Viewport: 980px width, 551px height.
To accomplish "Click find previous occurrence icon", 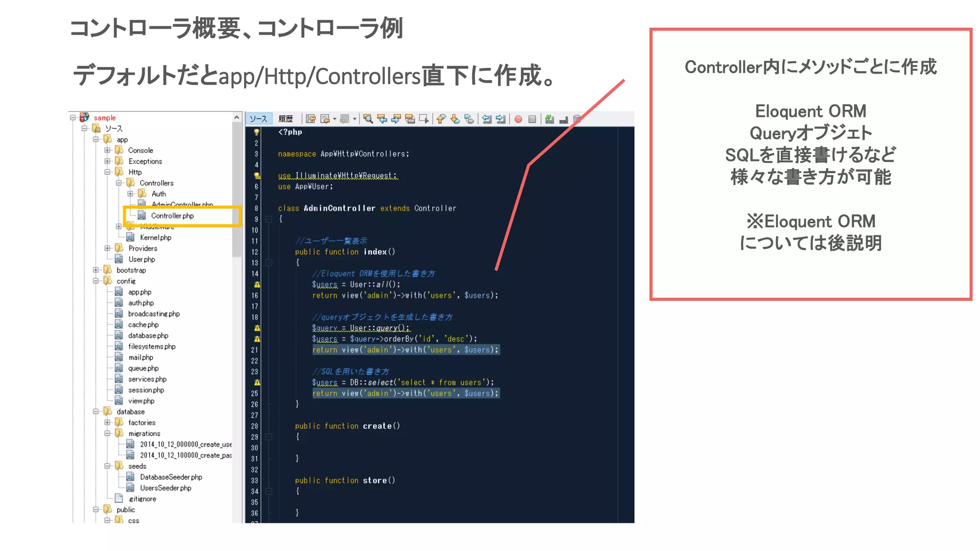I will (x=382, y=119).
